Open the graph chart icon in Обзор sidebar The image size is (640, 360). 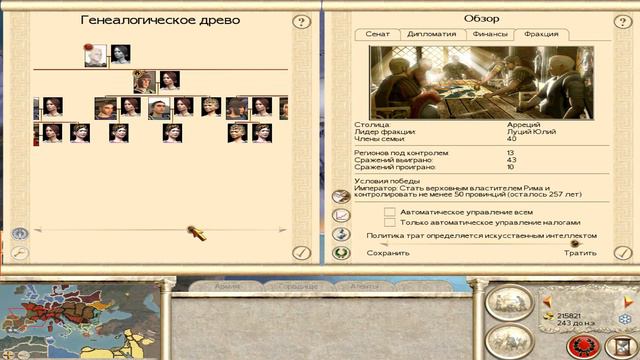(x=341, y=215)
